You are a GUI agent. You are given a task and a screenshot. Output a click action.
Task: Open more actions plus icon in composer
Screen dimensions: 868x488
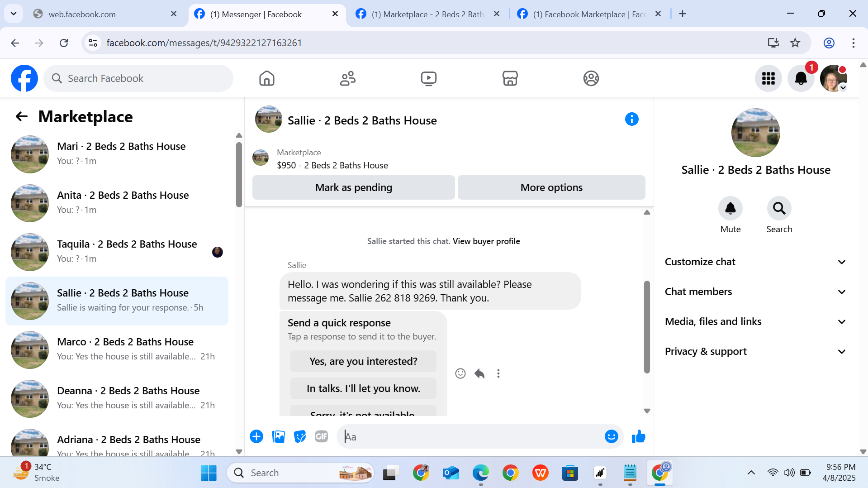point(256,436)
